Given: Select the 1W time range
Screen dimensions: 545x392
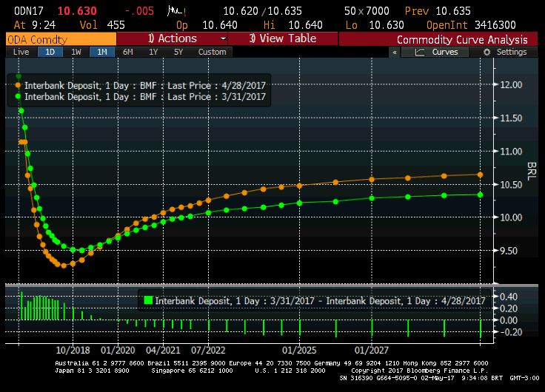Looking at the screenshot, I should [76, 52].
